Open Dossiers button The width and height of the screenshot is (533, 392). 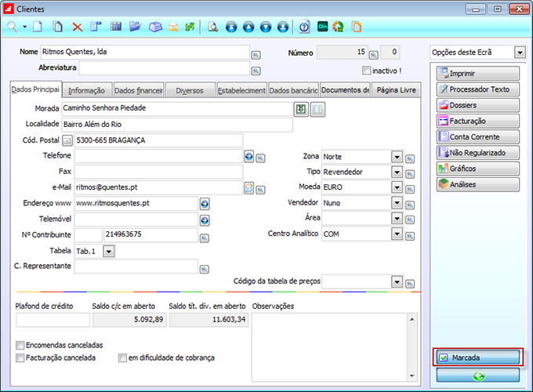coord(478,105)
